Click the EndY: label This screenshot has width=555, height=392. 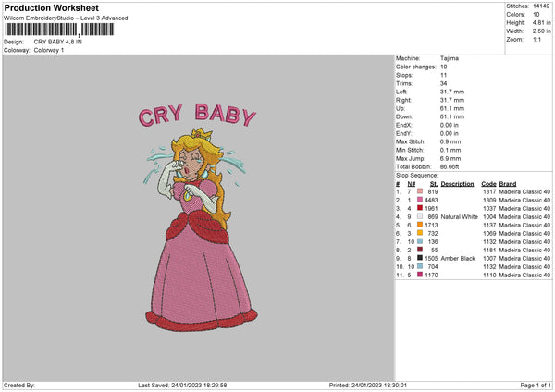coord(404,133)
